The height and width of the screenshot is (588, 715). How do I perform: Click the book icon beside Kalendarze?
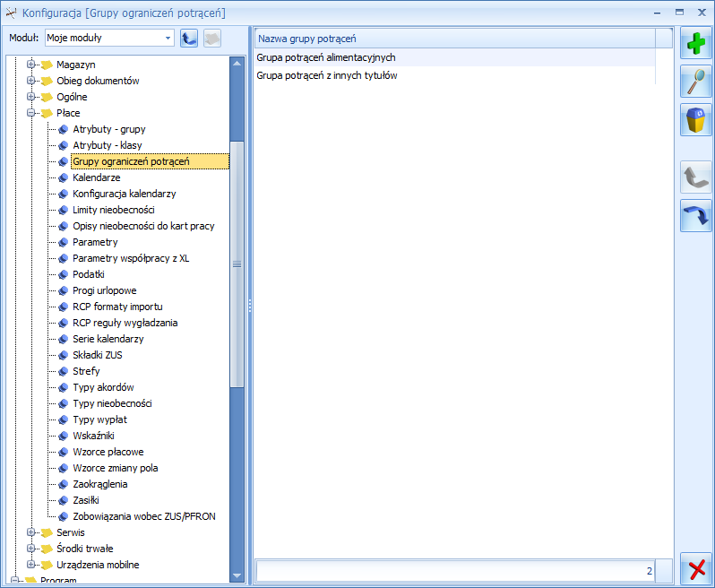pyautogui.click(x=64, y=177)
